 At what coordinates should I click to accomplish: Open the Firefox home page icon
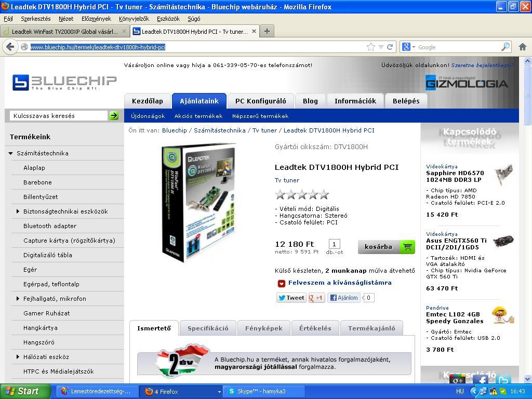pos(523,47)
